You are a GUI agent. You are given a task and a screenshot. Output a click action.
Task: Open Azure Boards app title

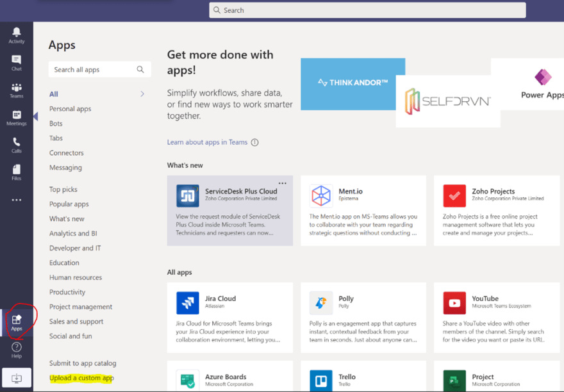(x=226, y=377)
